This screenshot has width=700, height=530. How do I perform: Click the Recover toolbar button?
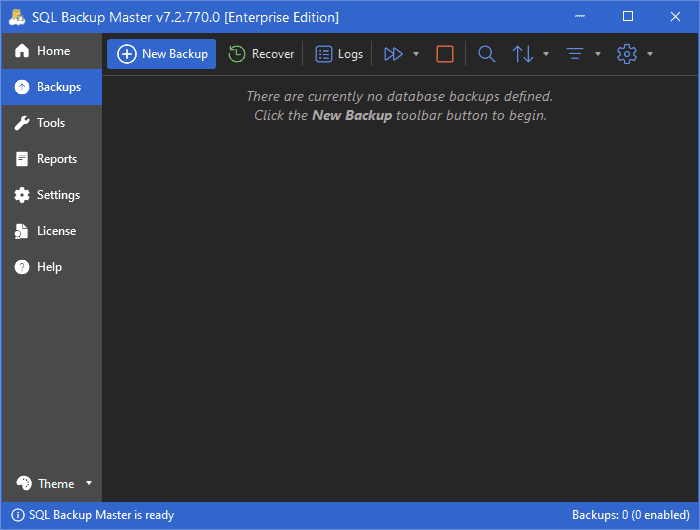(261, 54)
